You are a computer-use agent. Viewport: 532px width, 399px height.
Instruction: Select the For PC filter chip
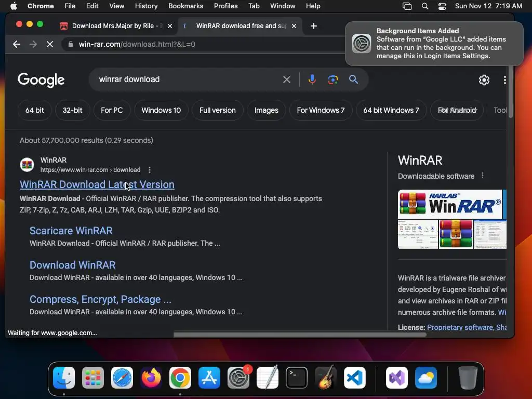(112, 110)
